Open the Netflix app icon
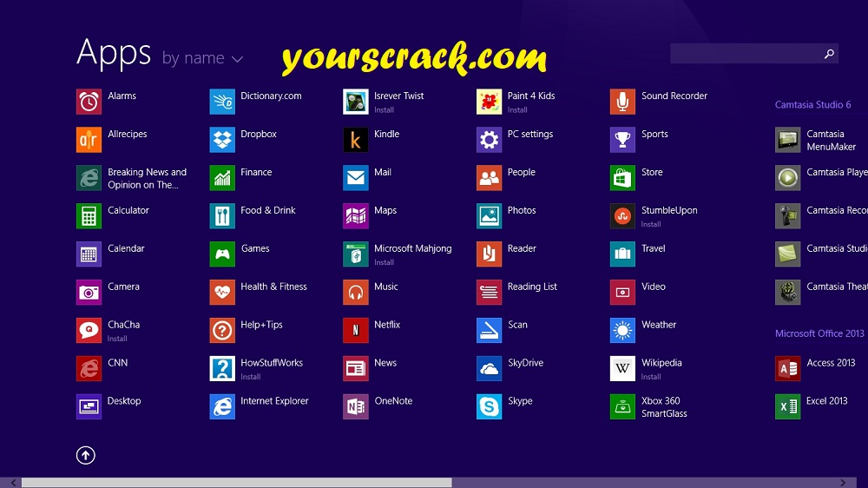 click(355, 331)
